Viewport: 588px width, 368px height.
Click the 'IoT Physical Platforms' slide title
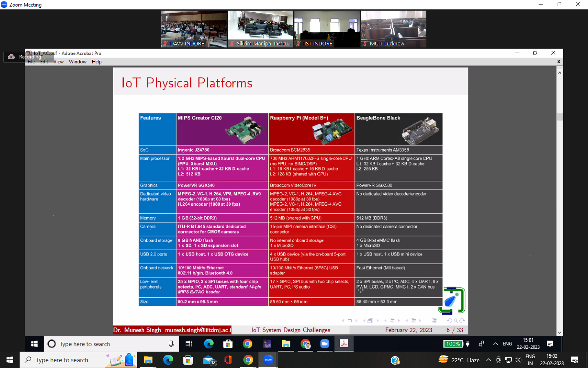pos(187,83)
